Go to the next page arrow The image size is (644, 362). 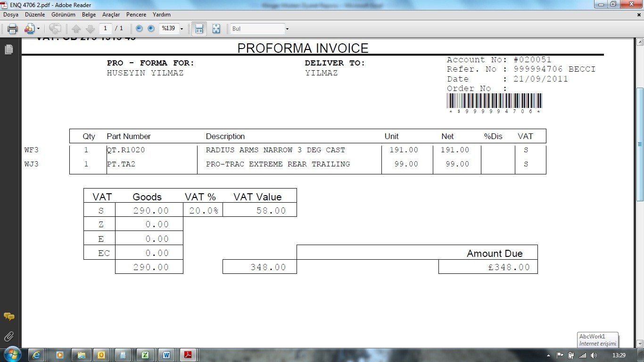click(x=90, y=29)
